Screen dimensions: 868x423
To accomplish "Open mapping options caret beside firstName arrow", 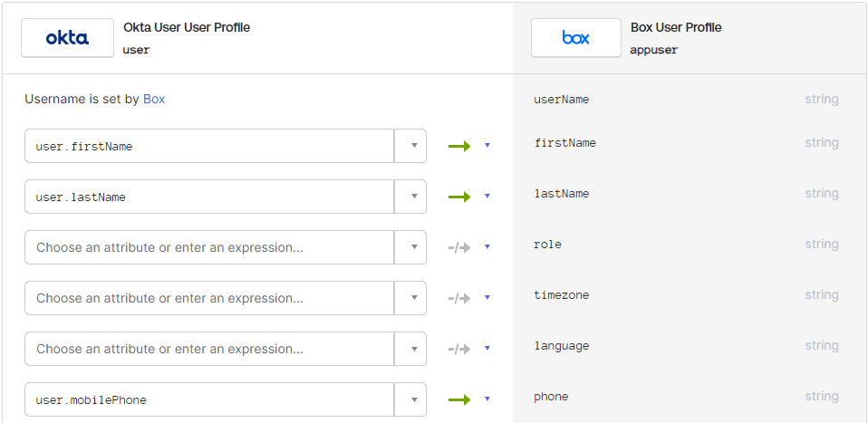I will point(487,146).
